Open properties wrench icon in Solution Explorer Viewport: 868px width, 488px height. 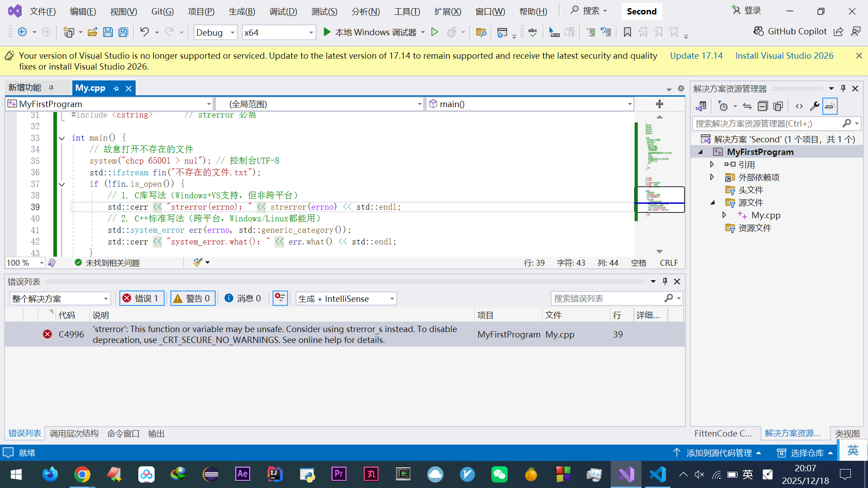(x=814, y=106)
